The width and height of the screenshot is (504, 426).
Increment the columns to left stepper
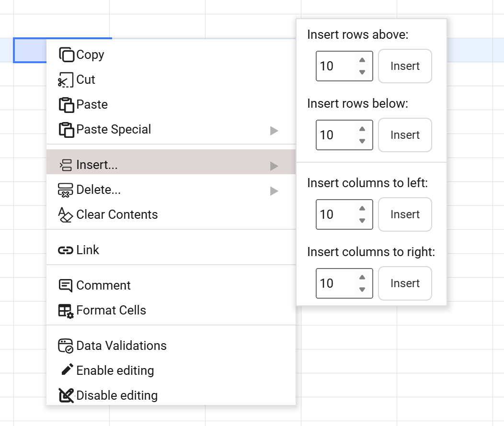(x=362, y=209)
